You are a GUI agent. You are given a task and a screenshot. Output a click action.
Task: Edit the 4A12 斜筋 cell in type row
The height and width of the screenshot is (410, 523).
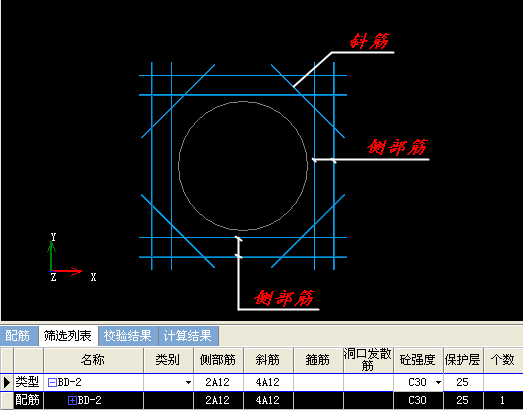[x=268, y=382]
